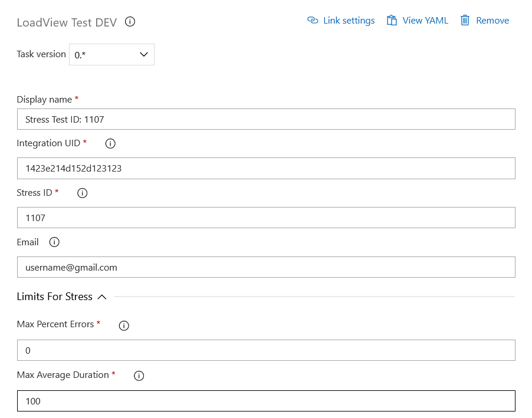Image resolution: width=532 pixels, height=418 pixels.
Task: Click the Max Average Duration info icon
Action: (139, 376)
